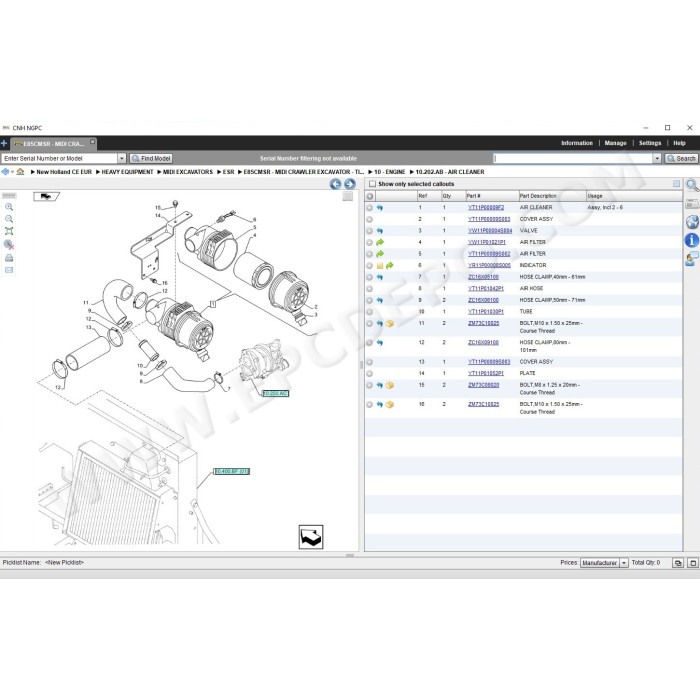The height and width of the screenshot is (700, 700).
Task: Open the Manage menu
Action: pos(615,143)
